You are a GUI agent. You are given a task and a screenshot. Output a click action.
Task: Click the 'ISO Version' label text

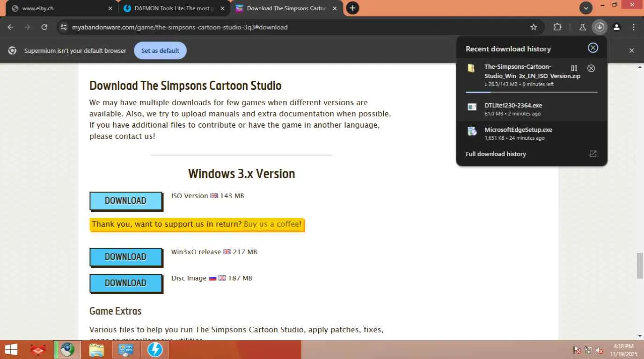(190, 196)
